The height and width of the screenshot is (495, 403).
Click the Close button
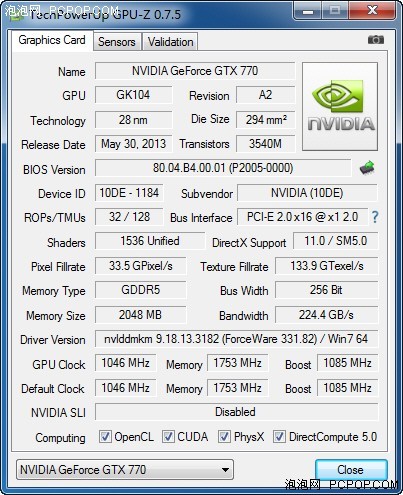350,470
